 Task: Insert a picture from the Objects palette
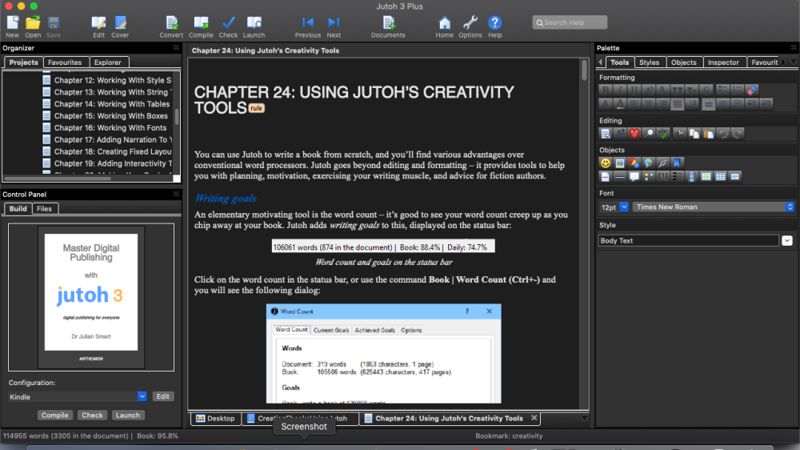(620, 163)
